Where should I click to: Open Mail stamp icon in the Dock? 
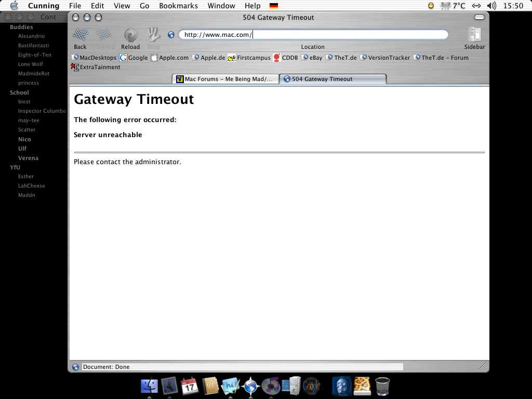click(x=170, y=386)
